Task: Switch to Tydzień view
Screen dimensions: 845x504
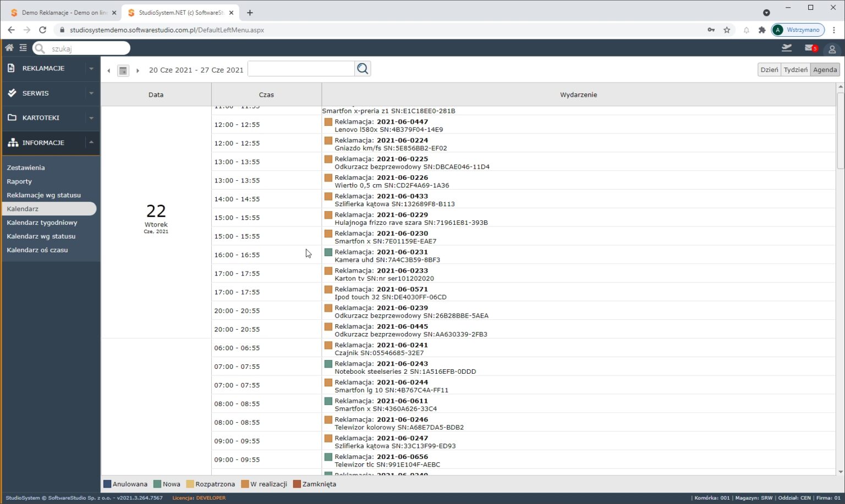Action: pos(795,70)
